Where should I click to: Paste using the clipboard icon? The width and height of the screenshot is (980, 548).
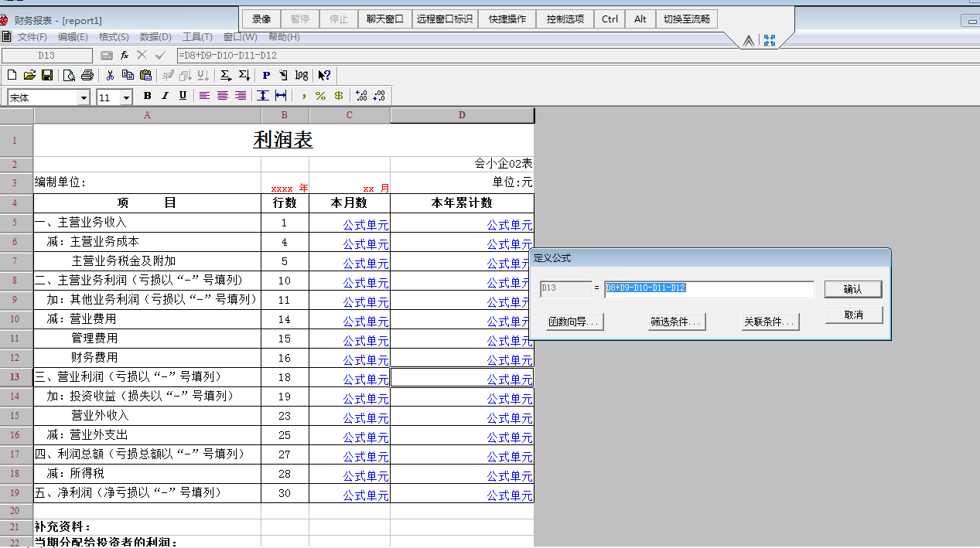pos(145,75)
